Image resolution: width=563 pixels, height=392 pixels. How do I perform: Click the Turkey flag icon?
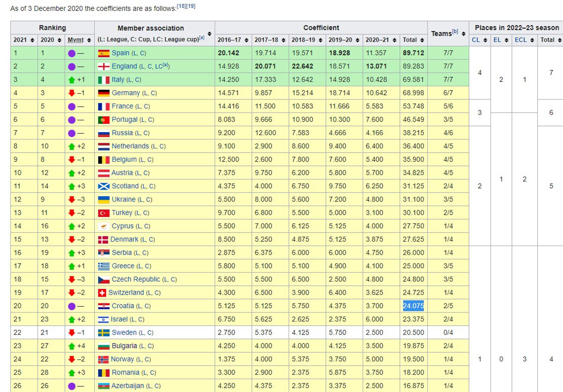pyautogui.click(x=104, y=213)
